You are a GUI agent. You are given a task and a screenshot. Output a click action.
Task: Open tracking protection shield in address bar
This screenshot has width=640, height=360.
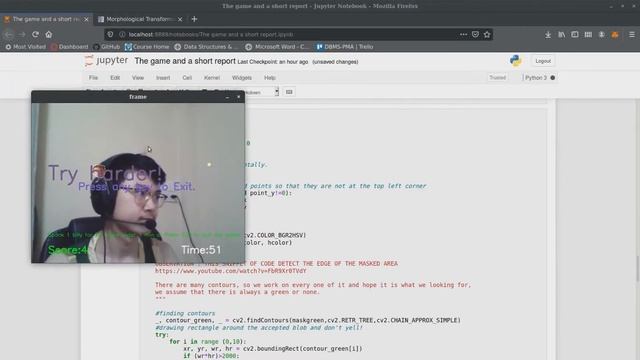110,34
